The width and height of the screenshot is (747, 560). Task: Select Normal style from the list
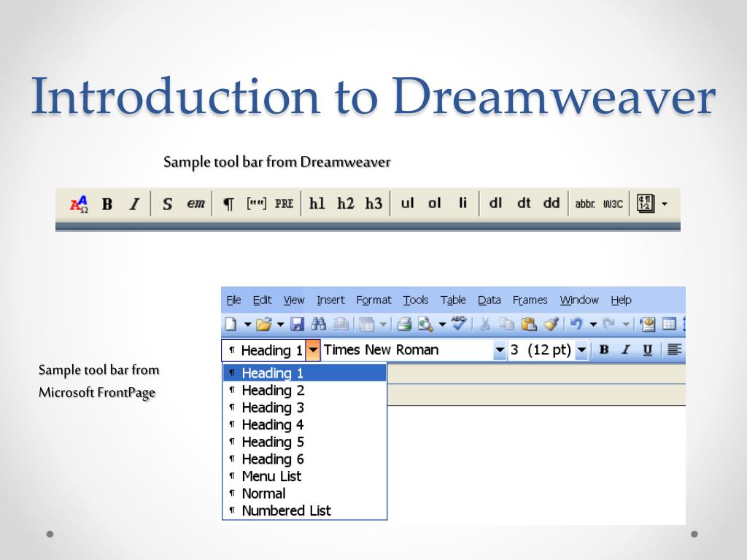pyautogui.click(x=304, y=494)
